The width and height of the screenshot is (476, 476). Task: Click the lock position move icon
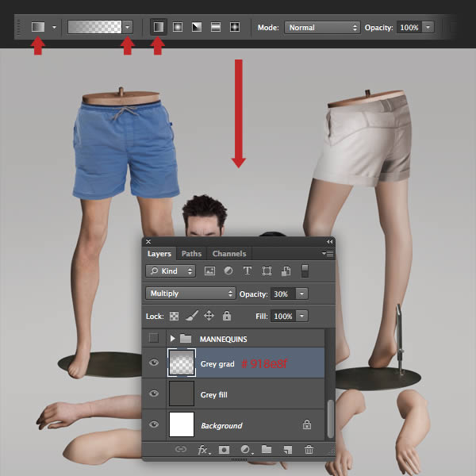pos(209,316)
